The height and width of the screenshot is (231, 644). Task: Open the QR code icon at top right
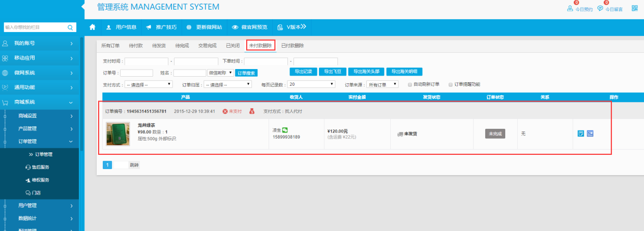click(634, 8)
